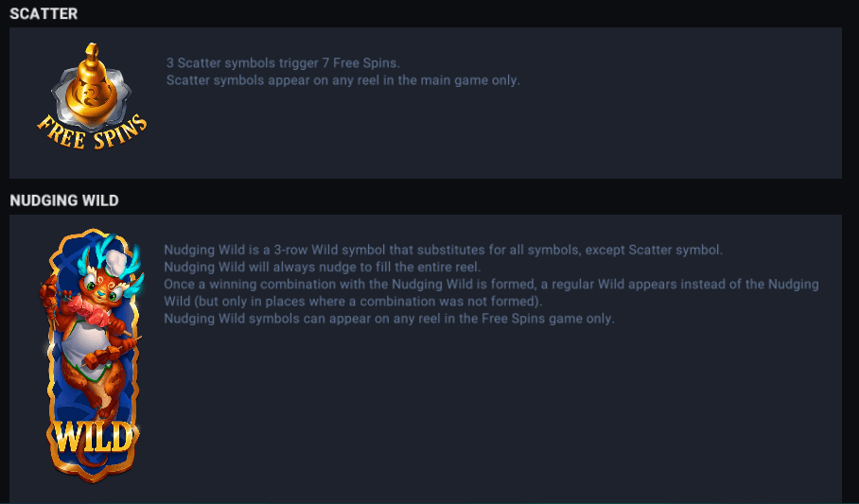
Task: Click the 'Scatter symbols appear on any reel' text
Action: point(342,80)
